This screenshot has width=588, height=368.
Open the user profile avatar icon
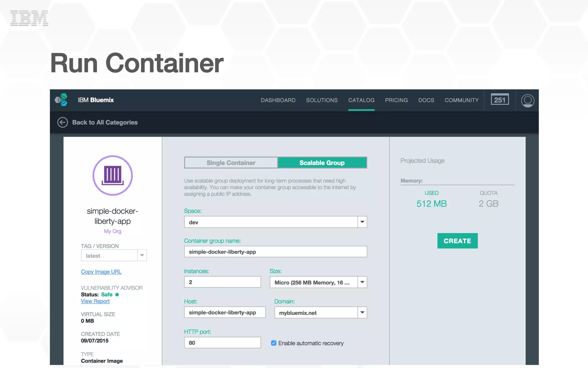(x=527, y=100)
